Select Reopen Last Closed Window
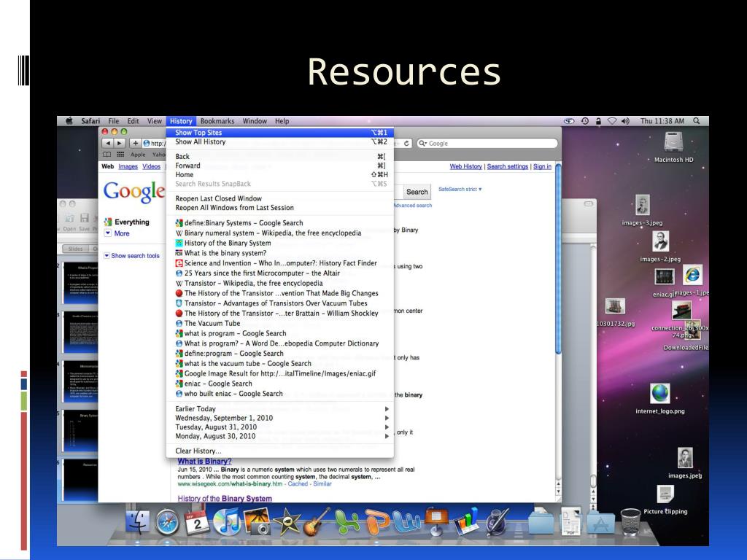The width and height of the screenshot is (747, 560). [x=280, y=198]
